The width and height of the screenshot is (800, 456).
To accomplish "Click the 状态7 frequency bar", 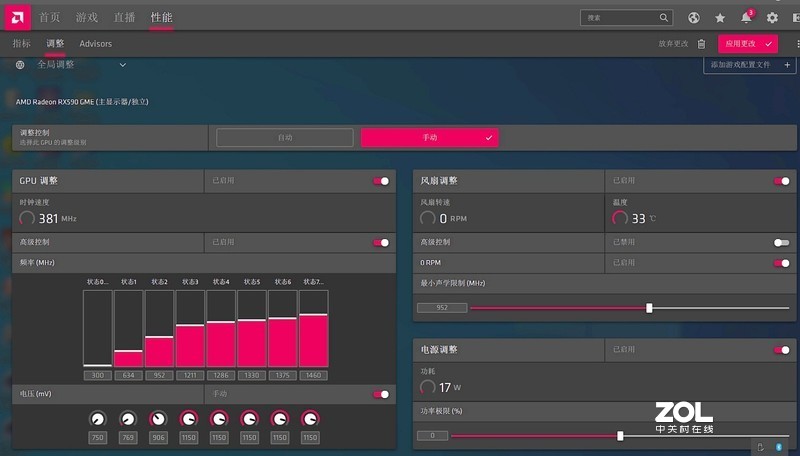I will coord(313,328).
